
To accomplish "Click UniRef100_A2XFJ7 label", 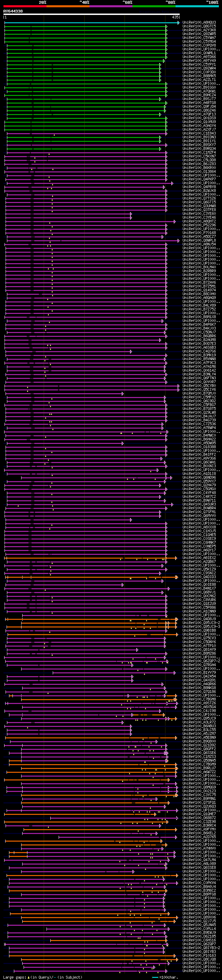I will pos(199,129).
